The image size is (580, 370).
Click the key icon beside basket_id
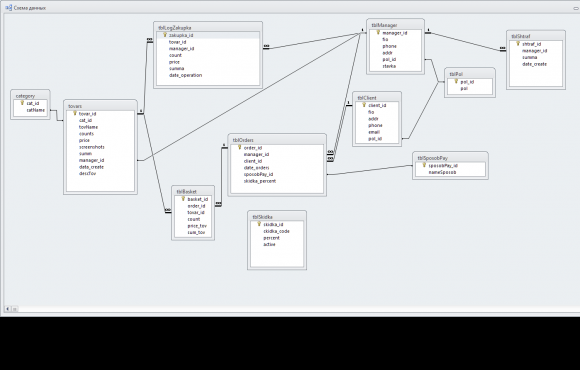coord(183,199)
